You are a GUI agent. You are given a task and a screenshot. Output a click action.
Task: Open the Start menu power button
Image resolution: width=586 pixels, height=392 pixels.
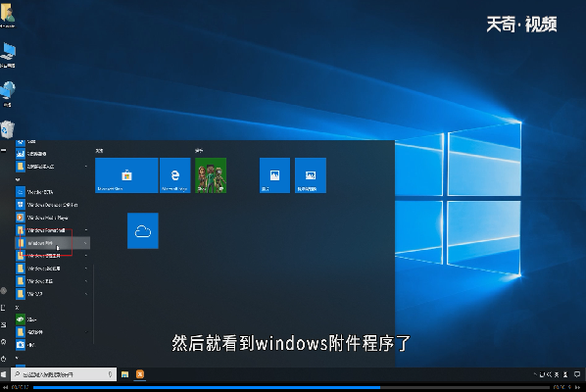pos(3,359)
